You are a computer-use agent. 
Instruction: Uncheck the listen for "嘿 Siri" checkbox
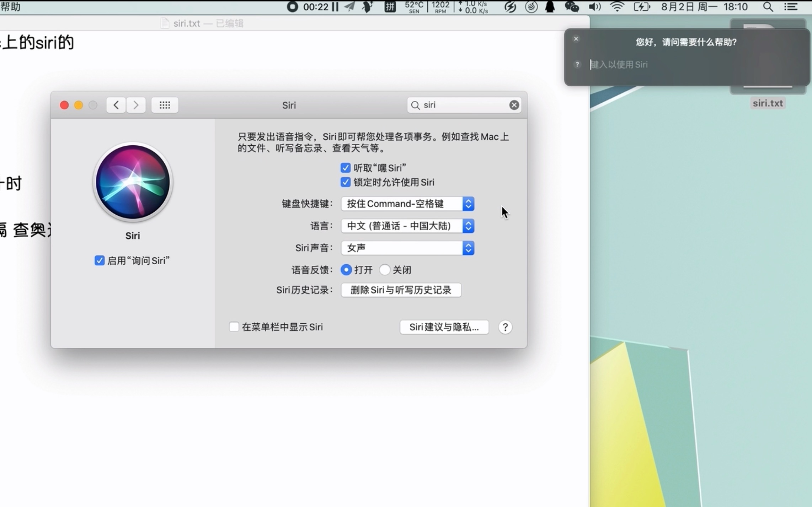tap(345, 168)
